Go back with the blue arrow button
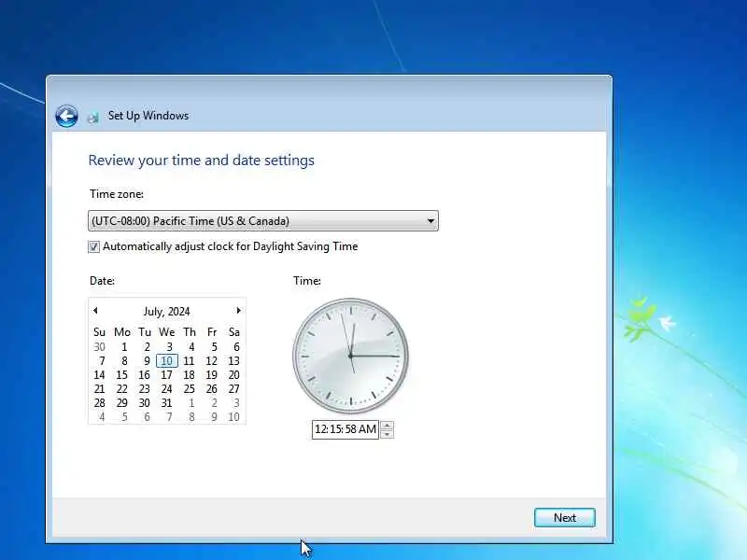Screen dimensions: 747x560 tap(66, 116)
